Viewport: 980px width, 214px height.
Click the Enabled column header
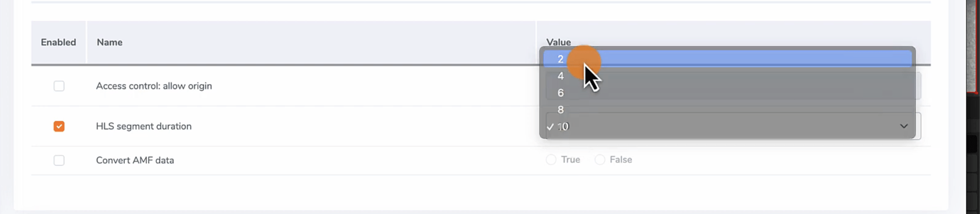pos(58,42)
